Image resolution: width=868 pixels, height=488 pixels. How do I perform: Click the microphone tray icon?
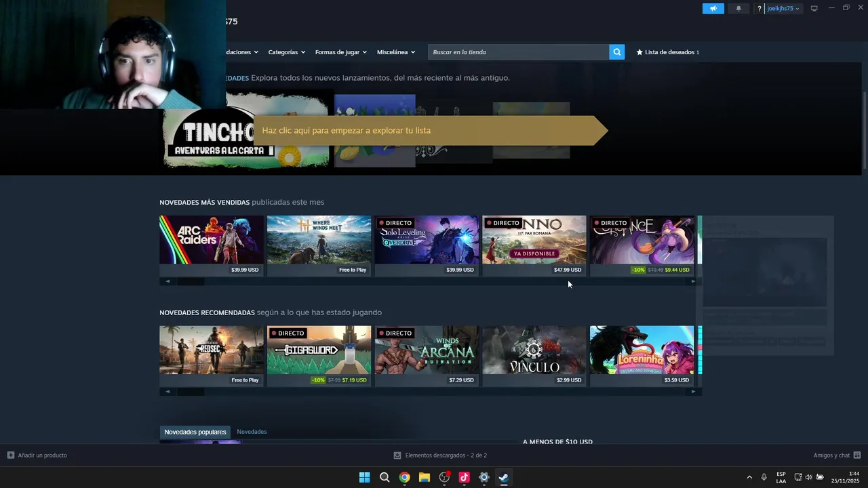click(x=764, y=477)
